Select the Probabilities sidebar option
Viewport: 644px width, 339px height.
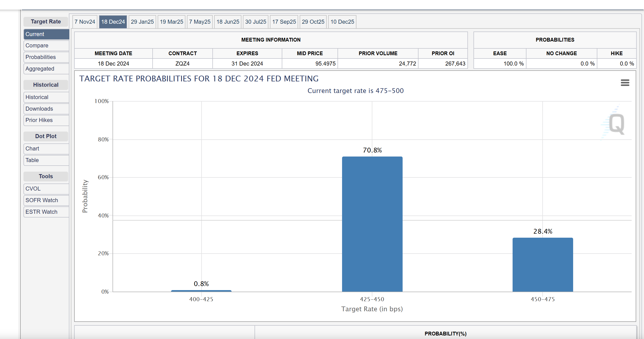click(40, 57)
